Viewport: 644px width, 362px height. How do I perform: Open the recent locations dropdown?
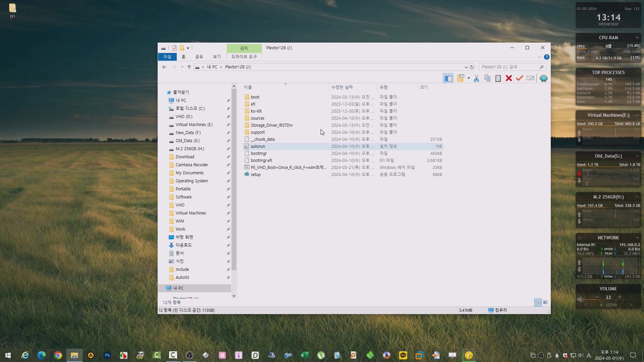(x=182, y=67)
